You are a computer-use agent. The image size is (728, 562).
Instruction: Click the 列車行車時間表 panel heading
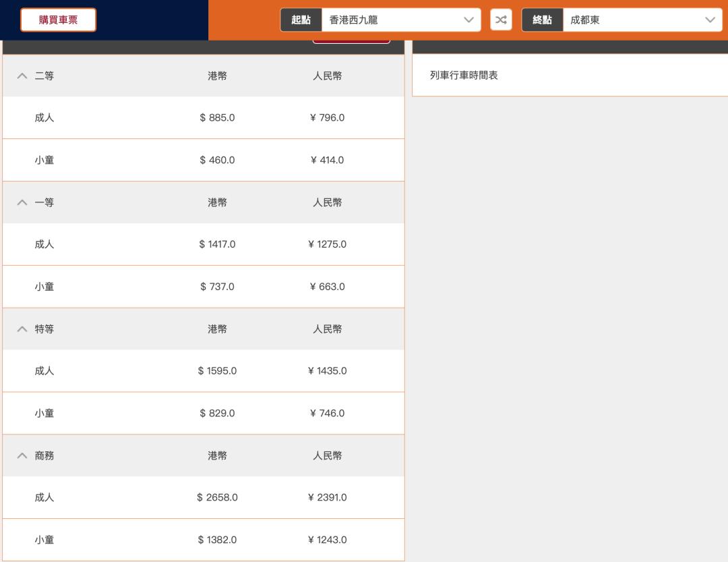[464, 76]
